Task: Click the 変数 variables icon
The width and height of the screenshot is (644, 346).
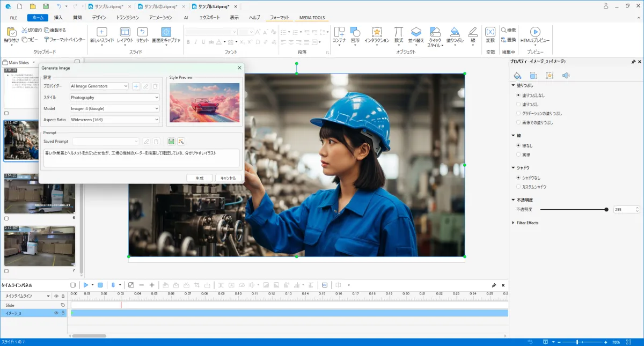Action: [490, 32]
